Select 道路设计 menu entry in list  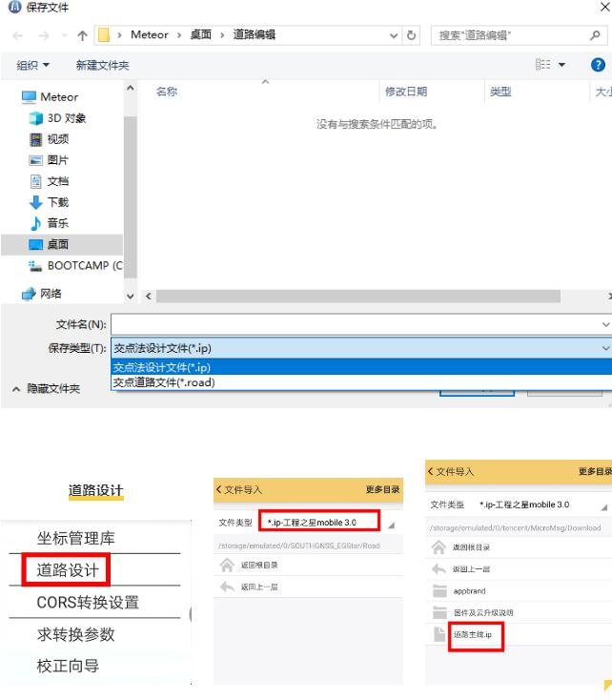(68, 570)
